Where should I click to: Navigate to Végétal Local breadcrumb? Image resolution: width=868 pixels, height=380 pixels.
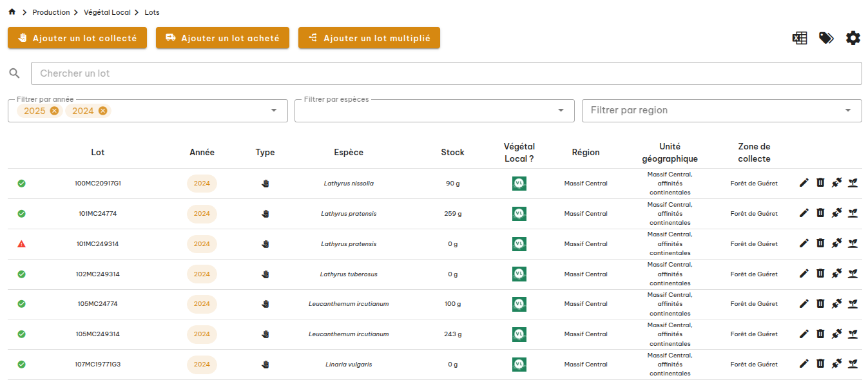click(107, 12)
